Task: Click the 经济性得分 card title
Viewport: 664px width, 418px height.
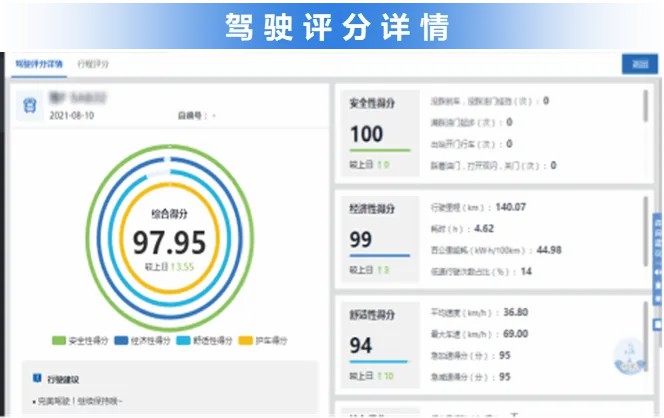Action: pos(372,209)
